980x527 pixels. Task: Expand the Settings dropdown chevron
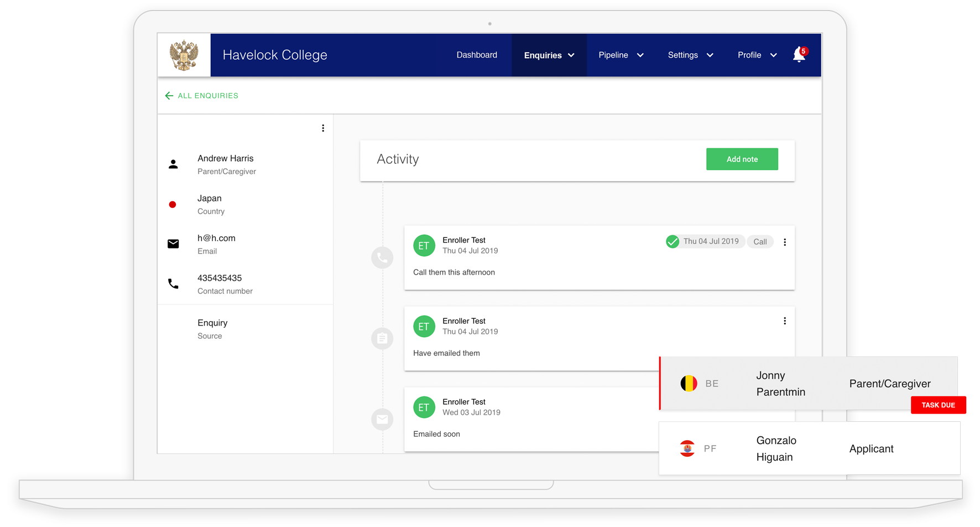pyautogui.click(x=710, y=55)
